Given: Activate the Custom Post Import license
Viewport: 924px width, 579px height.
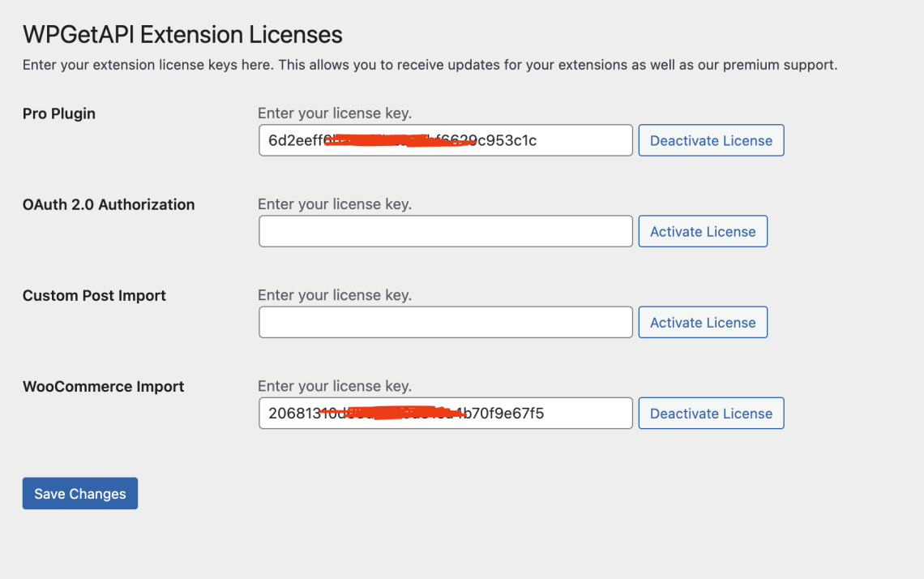Looking at the screenshot, I should pos(702,322).
